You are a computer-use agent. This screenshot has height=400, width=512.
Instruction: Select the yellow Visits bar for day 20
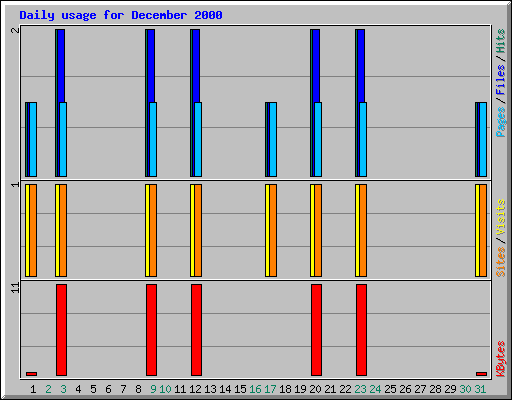point(312,230)
